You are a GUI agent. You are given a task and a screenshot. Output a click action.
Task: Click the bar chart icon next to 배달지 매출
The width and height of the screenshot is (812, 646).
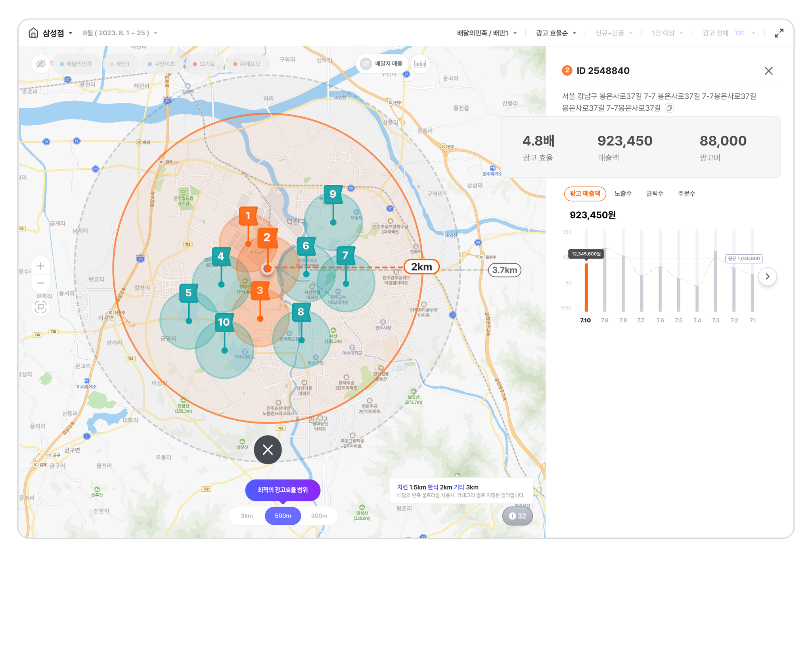tap(420, 64)
